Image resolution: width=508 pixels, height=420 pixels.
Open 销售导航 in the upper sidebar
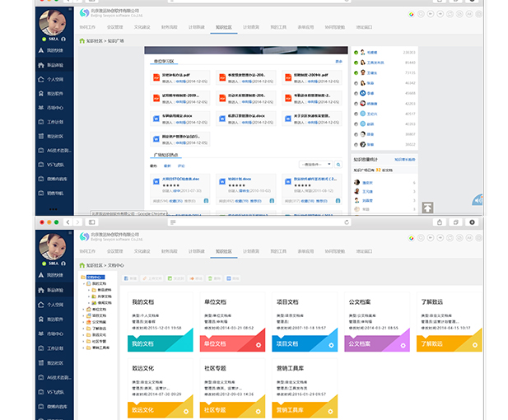pos(54,192)
